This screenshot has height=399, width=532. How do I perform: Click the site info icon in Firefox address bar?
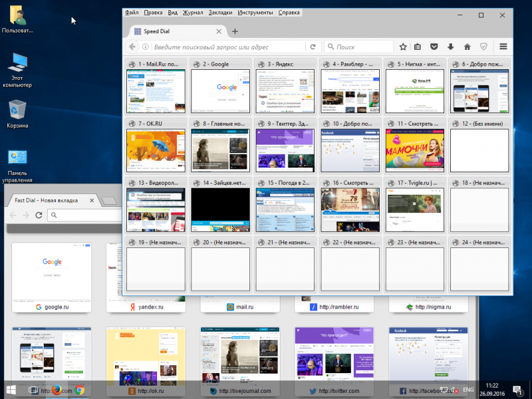tap(145, 47)
